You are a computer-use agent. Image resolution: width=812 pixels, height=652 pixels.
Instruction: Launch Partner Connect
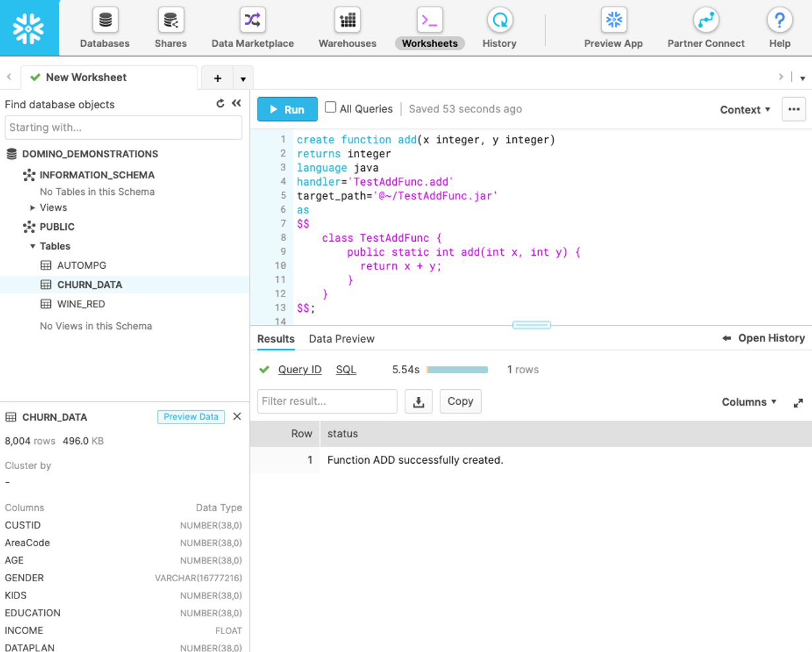coord(705,26)
